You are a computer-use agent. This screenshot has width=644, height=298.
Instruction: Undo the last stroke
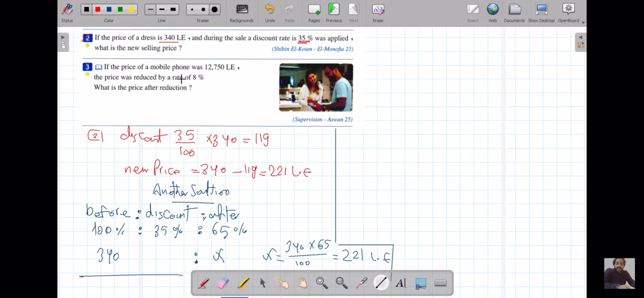click(270, 13)
